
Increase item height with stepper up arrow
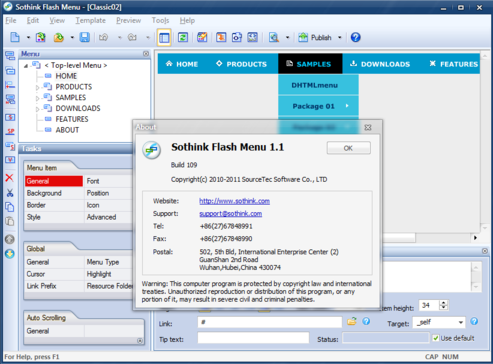444,303
